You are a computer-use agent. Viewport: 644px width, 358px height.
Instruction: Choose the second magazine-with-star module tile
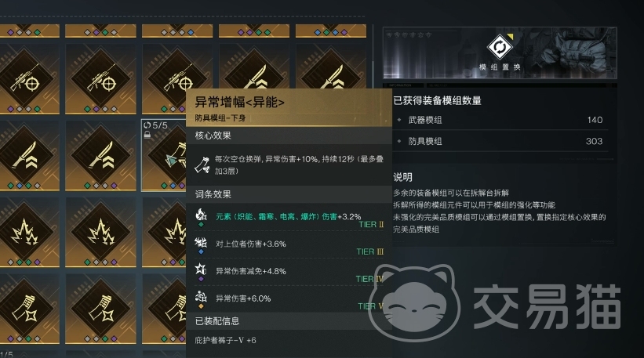pyautogui.click(x=100, y=309)
